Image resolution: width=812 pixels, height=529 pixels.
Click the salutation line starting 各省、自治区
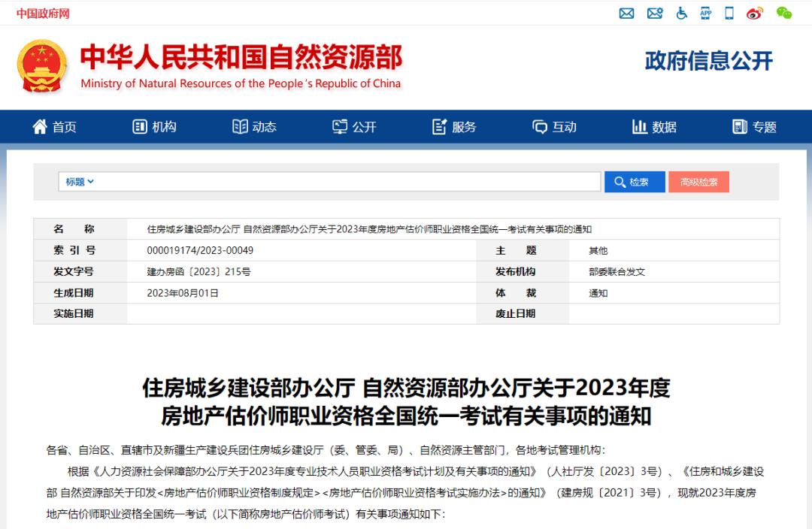[x=326, y=450]
